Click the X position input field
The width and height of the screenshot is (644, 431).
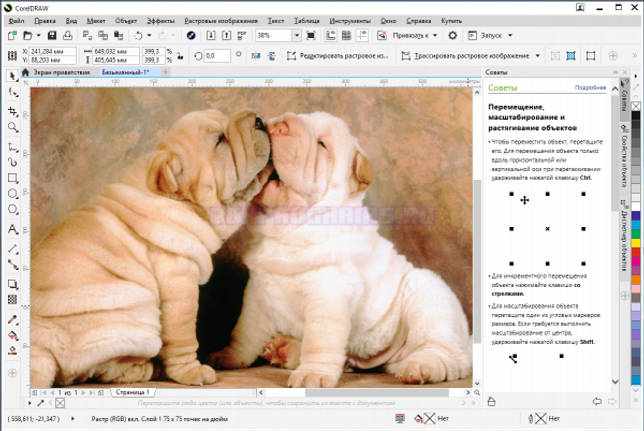click(x=53, y=51)
